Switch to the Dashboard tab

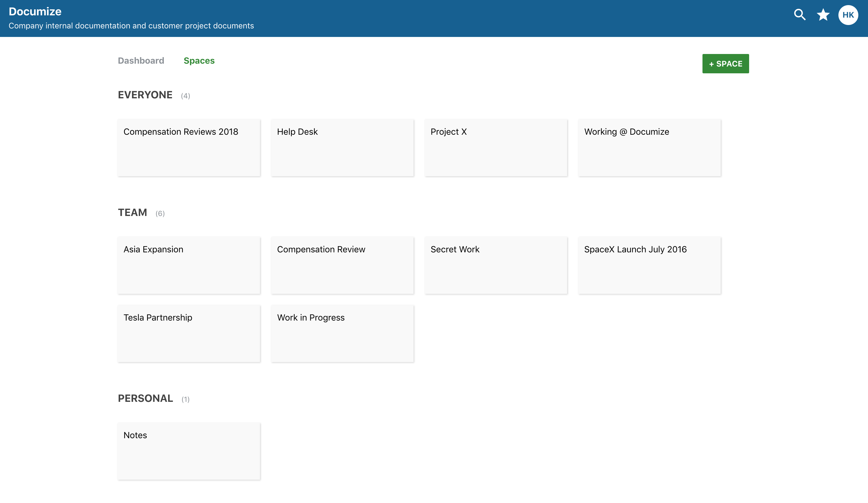(141, 61)
